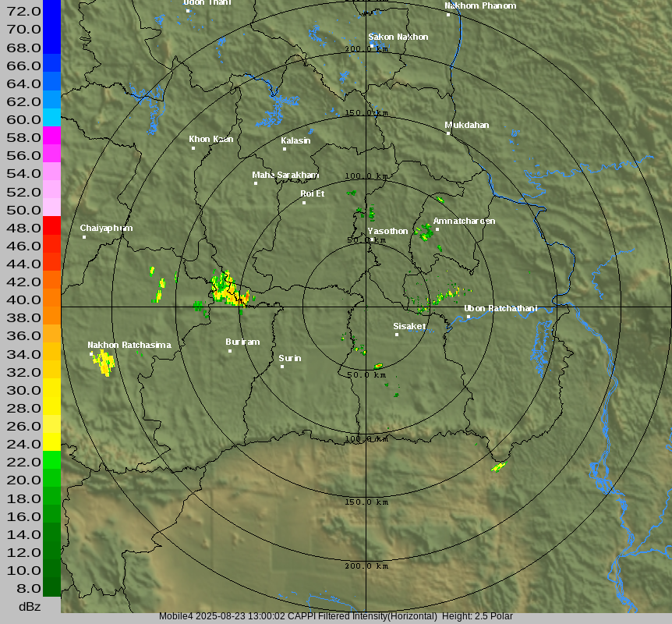Select the Surin city marker

(x=282, y=367)
